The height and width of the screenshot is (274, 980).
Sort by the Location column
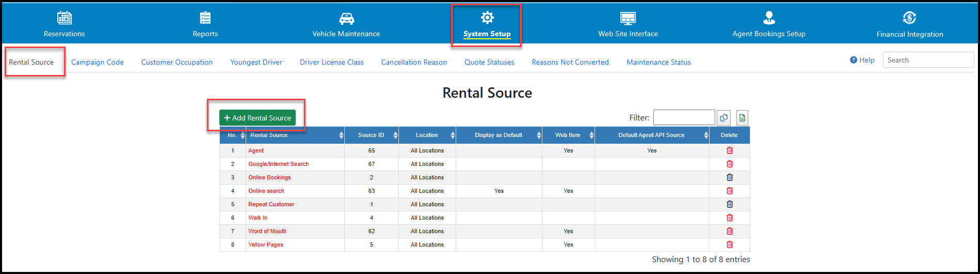[427, 135]
